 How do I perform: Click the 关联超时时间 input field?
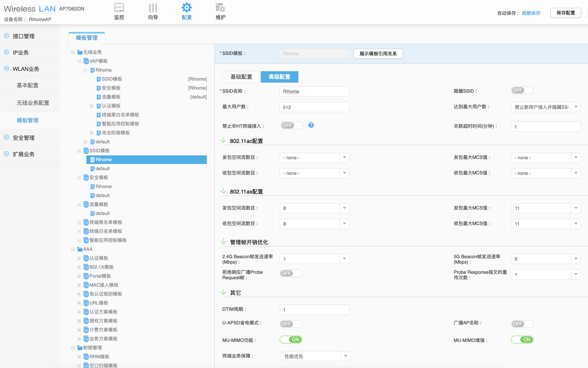[x=546, y=127]
